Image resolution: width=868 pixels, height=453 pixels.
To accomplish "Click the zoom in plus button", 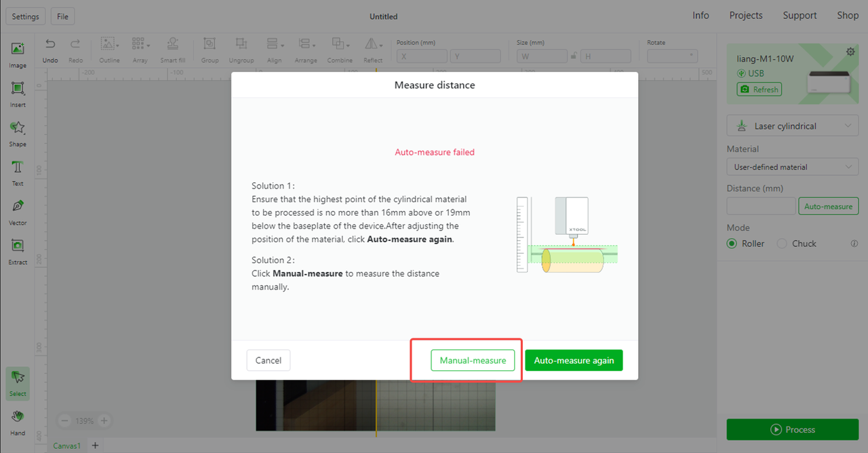I will click(x=104, y=420).
